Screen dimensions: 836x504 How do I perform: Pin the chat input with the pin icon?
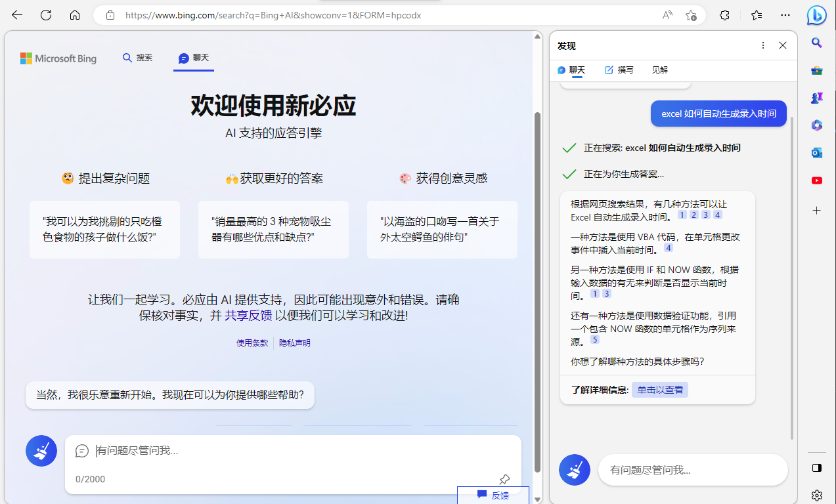coord(504,479)
